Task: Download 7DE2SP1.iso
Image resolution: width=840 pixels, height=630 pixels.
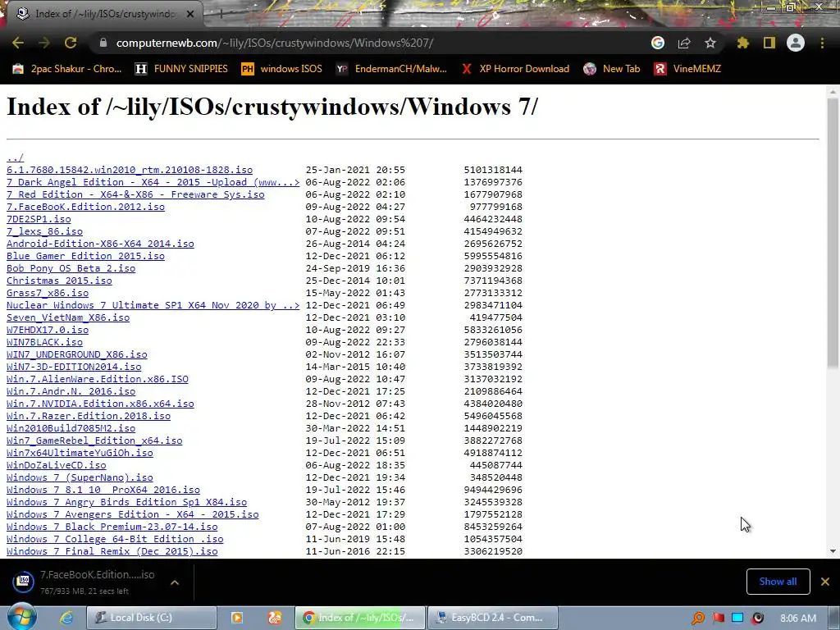Action: pos(39,219)
